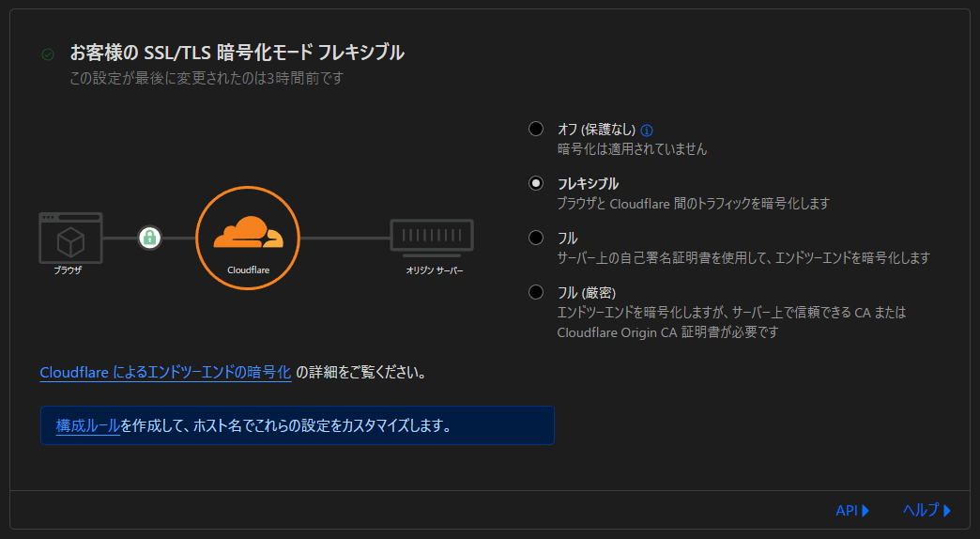Open the 構成ルール link
980x539 pixels.
pos(87,425)
